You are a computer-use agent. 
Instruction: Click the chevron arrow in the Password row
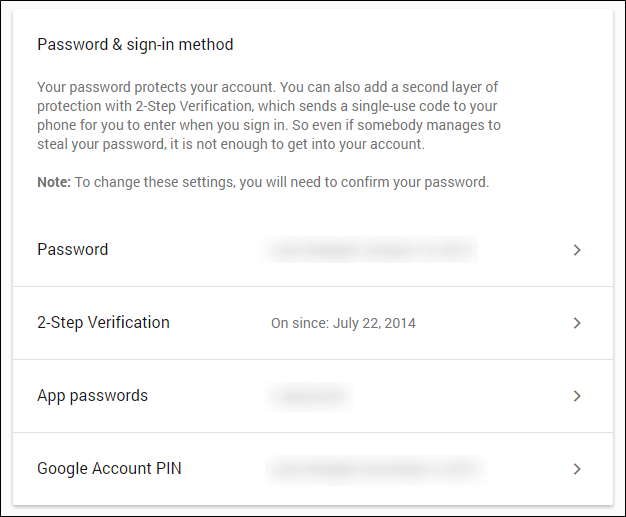[x=577, y=250]
